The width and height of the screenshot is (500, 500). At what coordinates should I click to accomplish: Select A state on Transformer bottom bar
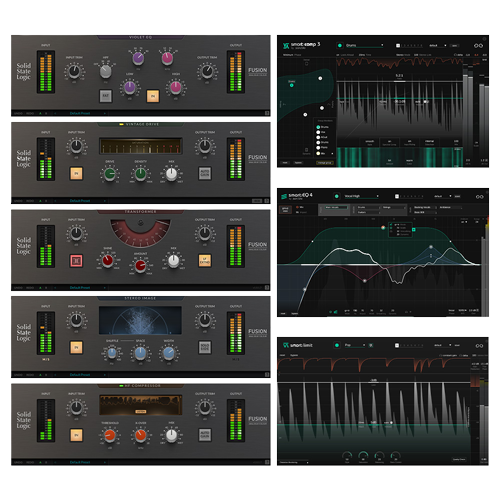pos(40,287)
